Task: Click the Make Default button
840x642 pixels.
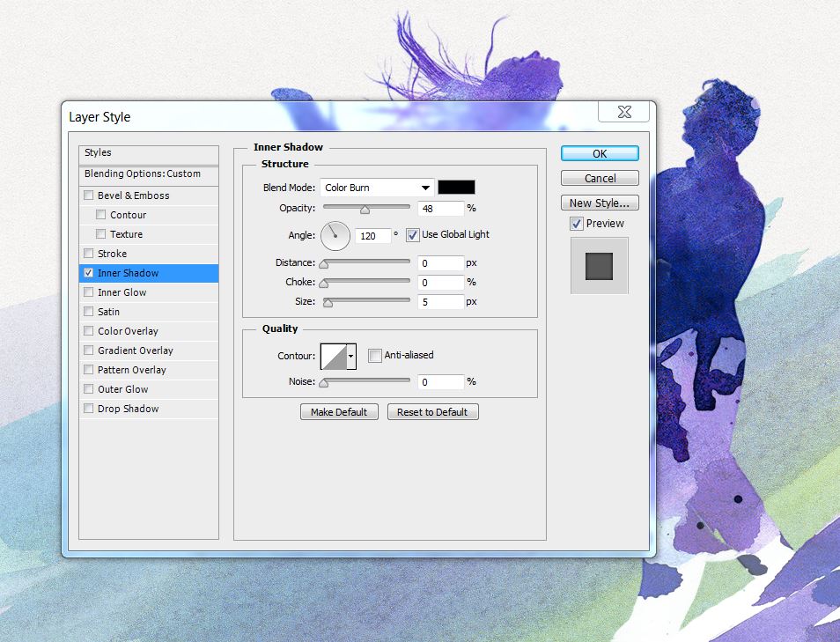Action: pyautogui.click(x=339, y=411)
